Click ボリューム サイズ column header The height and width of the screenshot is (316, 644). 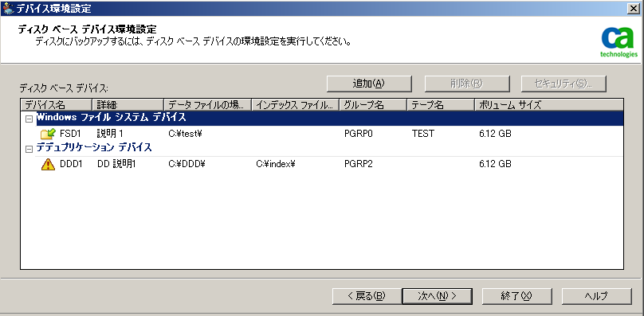549,104
